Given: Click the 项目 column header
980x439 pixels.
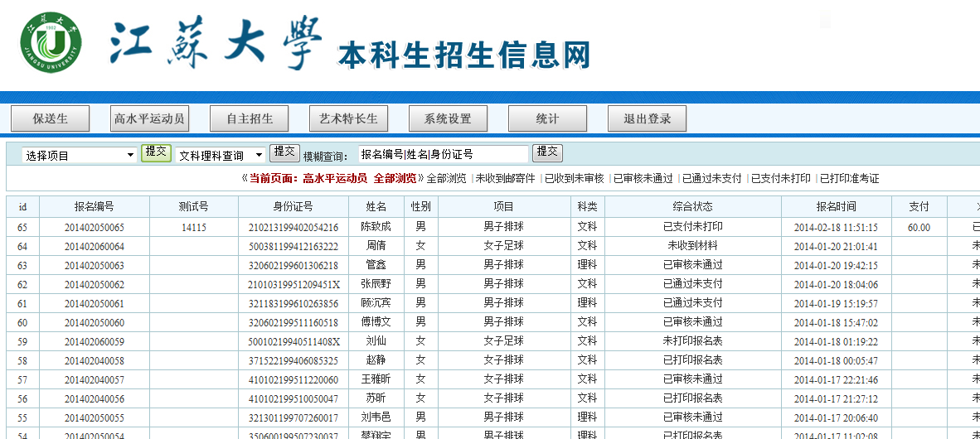Looking at the screenshot, I should [x=504, y=207].
